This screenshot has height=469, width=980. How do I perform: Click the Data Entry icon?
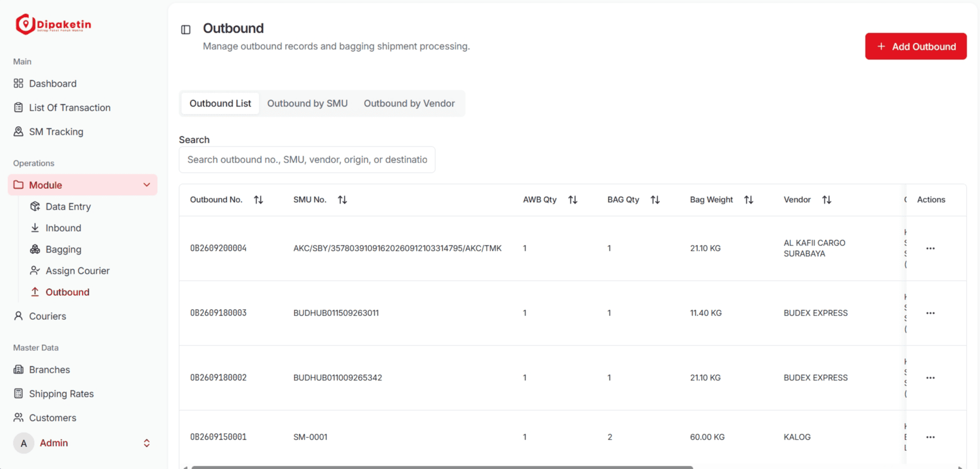(35, 206)
